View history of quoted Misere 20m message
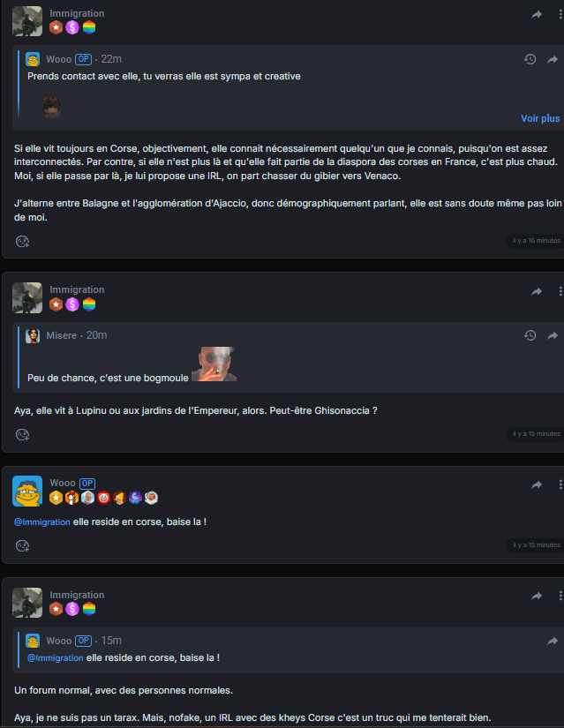Screen dimensions: 564x728 coord(530,335)
